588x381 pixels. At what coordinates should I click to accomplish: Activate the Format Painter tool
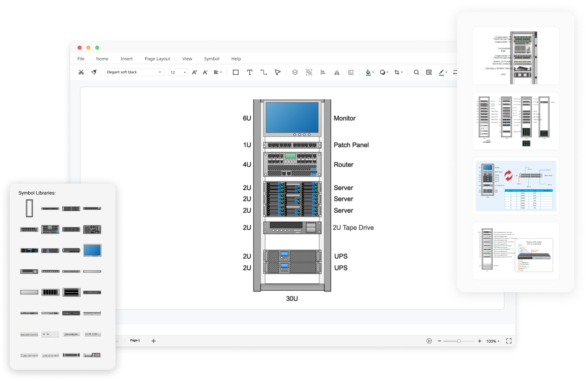coord(94,72)
